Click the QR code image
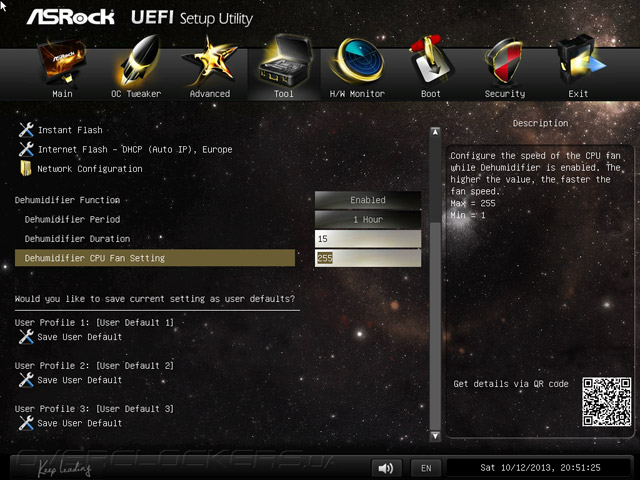 click(x=606, y=402)
